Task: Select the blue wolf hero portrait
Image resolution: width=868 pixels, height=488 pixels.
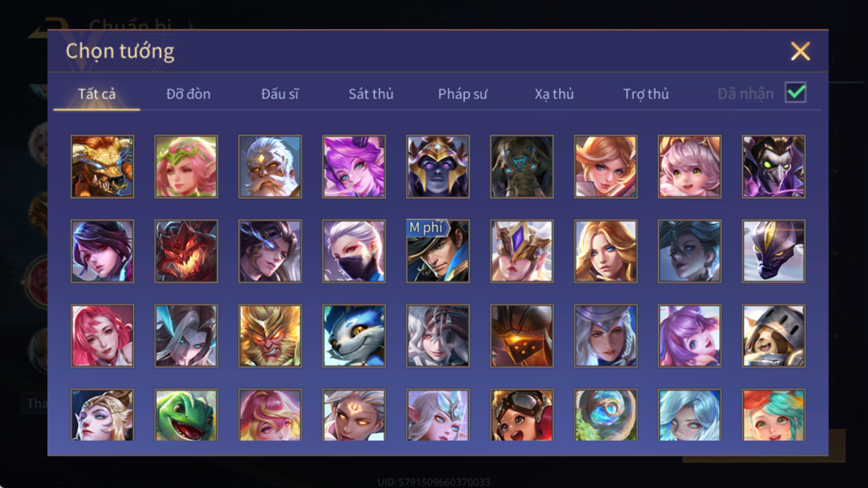Action: pyautogui.click(x=354, y=335)
